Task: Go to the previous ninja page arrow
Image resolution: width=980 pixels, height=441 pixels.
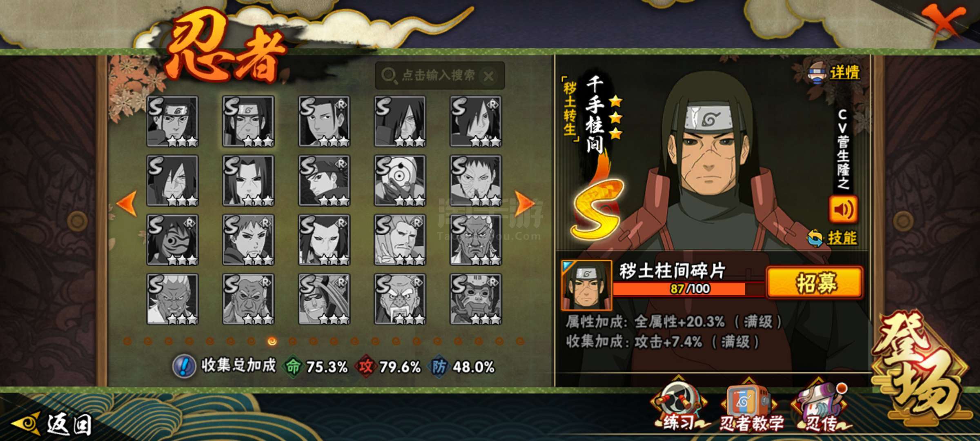Action: (x=127, y=203)
